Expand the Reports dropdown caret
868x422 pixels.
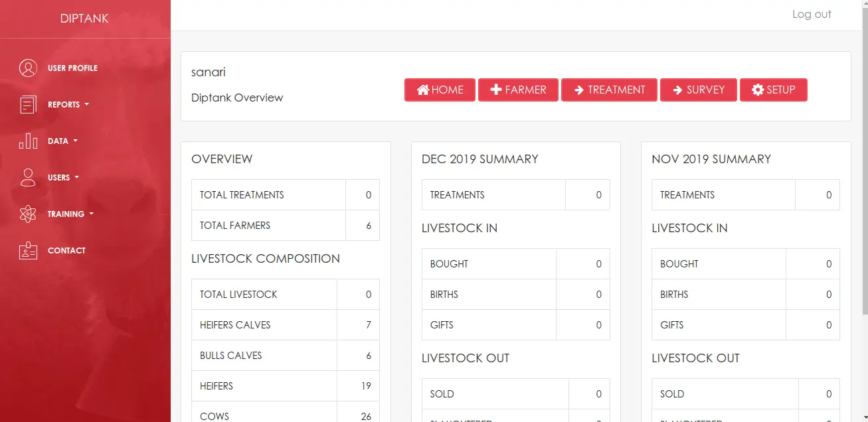tap(87, 105)
